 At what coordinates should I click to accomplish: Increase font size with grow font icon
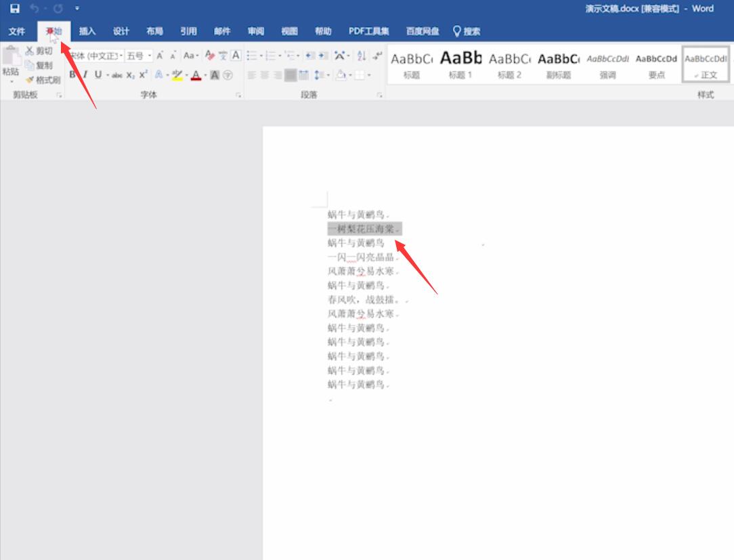pyautogui.click(x=160, y=56)
